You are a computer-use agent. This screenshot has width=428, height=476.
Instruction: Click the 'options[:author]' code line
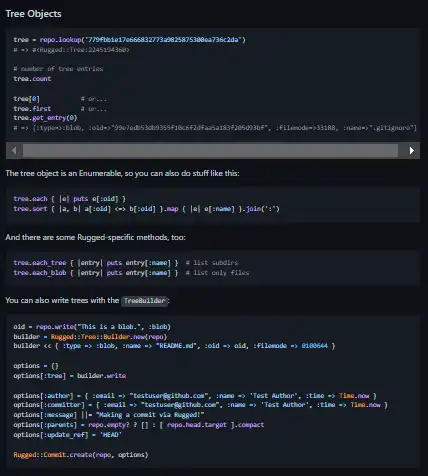(195, 396)
